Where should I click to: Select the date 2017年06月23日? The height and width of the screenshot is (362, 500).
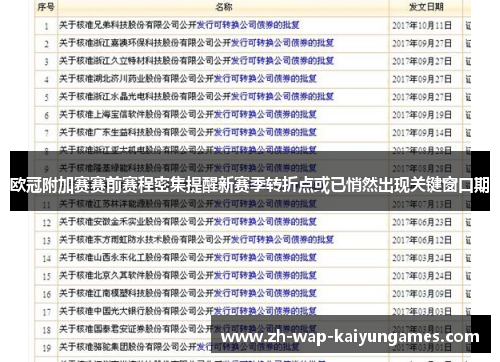click(422, 222)
